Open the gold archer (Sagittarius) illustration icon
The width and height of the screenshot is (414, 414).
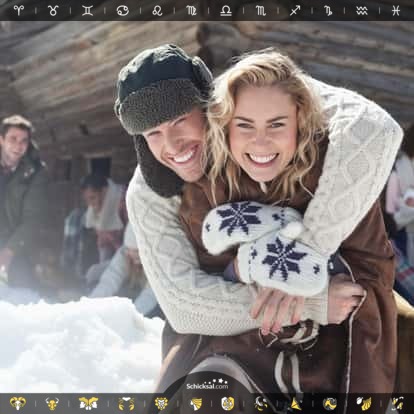pyautogui.click(x=296, y=403)
